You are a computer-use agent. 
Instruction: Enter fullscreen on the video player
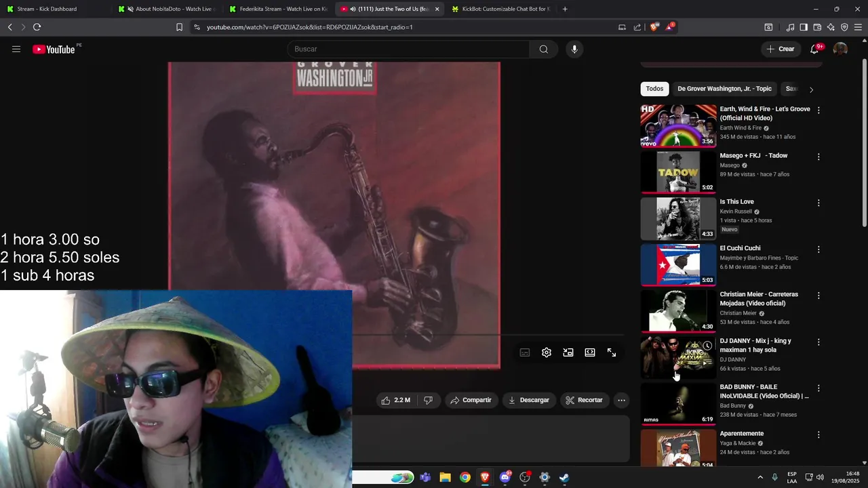(612, 352)
